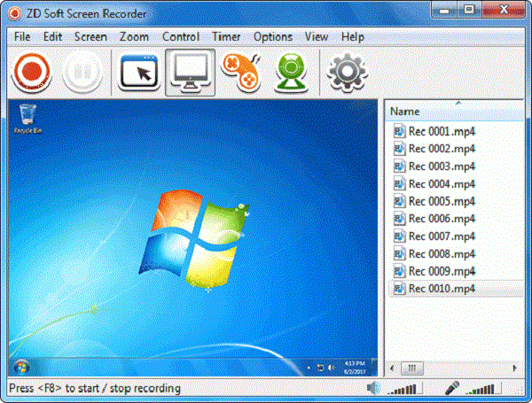The image size is (532, 403).
Task: Click the file list's left scroll arrow
Action: (x=392, y=368)
